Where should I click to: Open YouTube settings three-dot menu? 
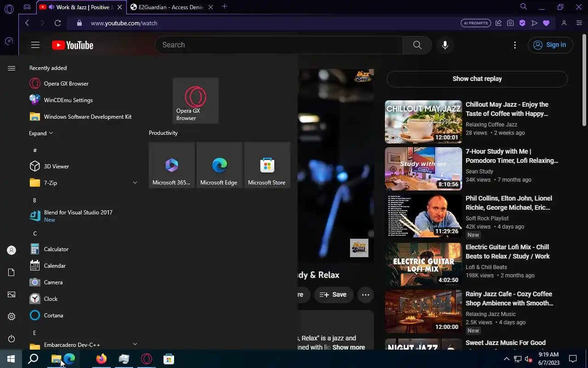(x=515, y=45)
